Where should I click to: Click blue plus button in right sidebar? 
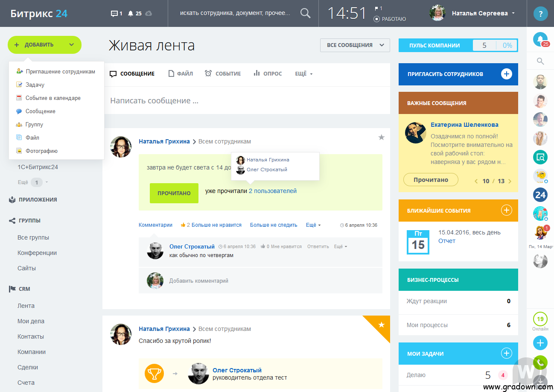(540, 343)
